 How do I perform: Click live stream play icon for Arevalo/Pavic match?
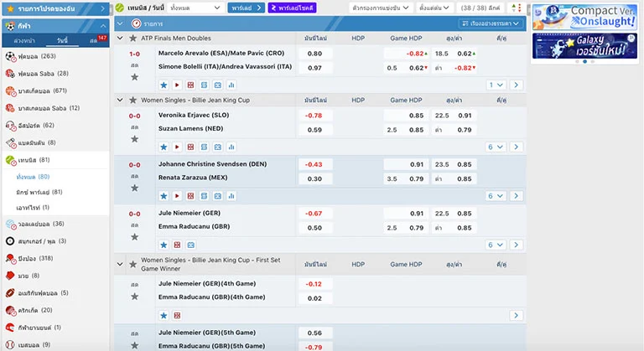click(177, 85)
